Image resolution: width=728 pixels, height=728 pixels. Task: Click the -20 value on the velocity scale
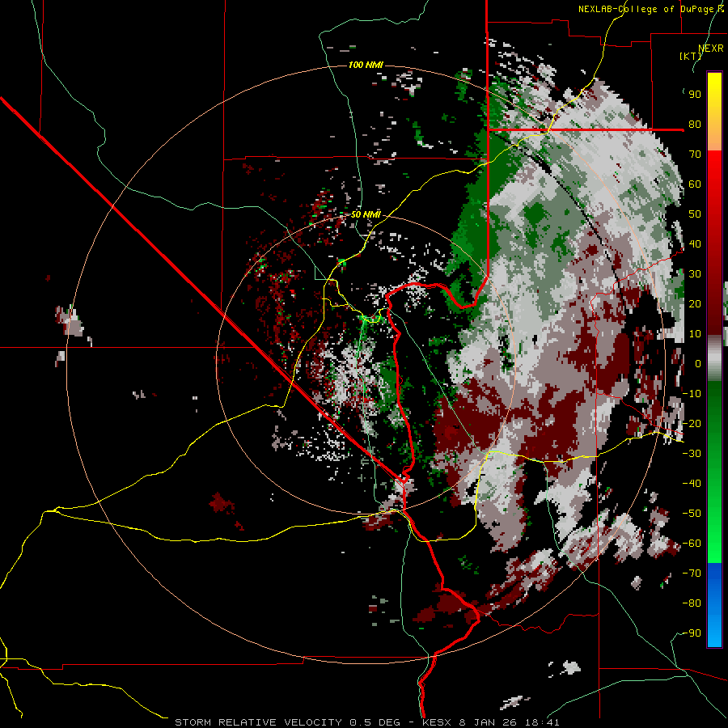[692, 423]
